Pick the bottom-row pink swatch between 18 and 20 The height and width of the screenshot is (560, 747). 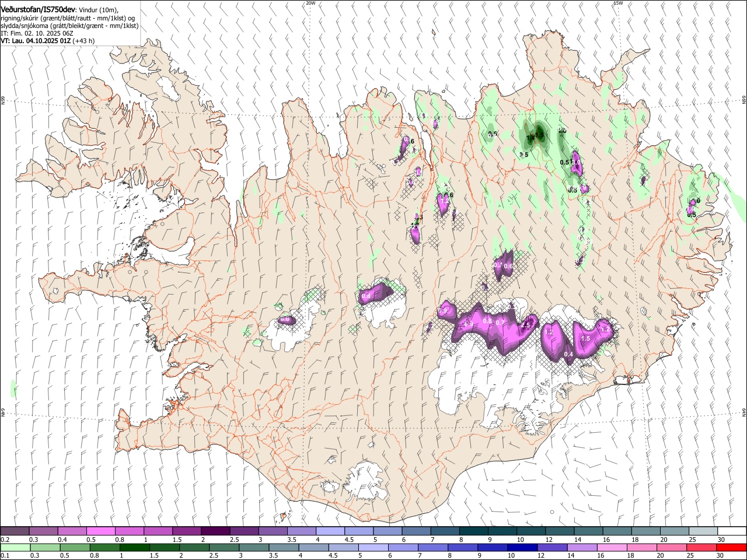642,548
